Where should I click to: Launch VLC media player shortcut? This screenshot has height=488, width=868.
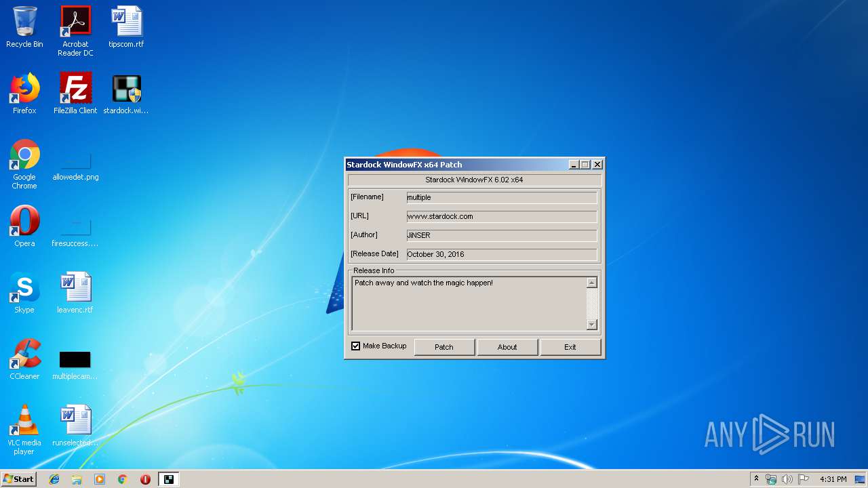coord(24,430)
